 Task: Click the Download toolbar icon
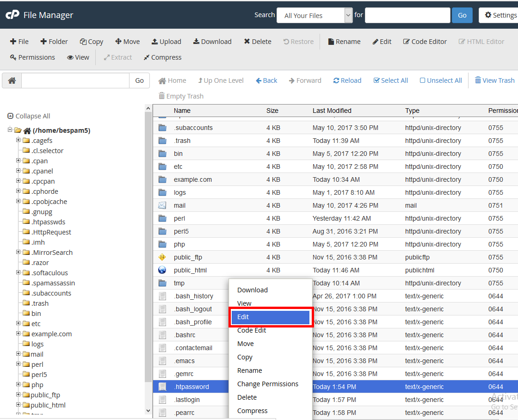(x=196, y=42)
